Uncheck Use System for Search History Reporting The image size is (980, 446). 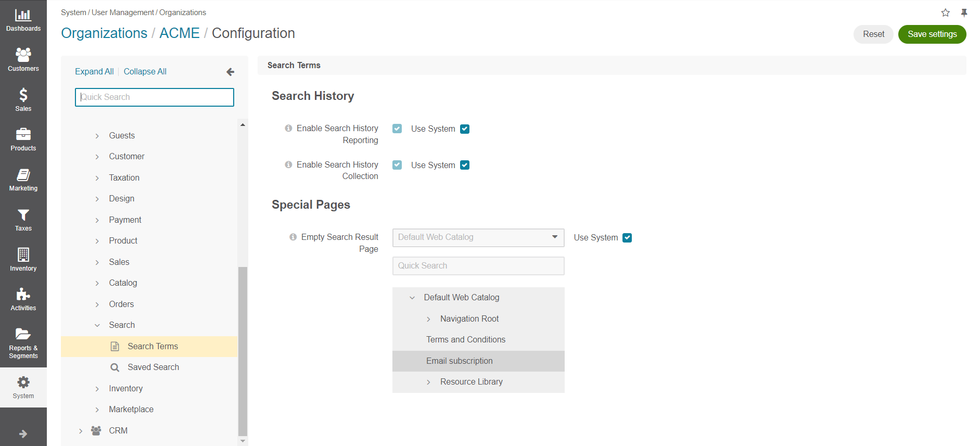(465, 129)
